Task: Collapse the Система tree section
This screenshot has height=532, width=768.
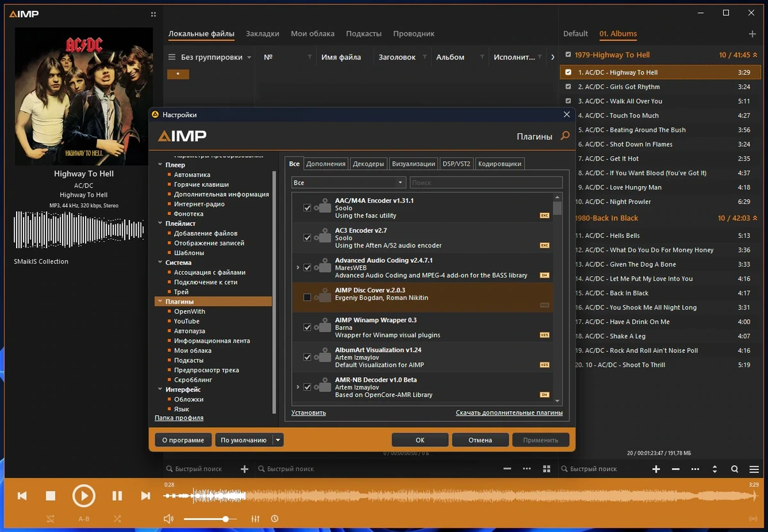Action: 160,263
